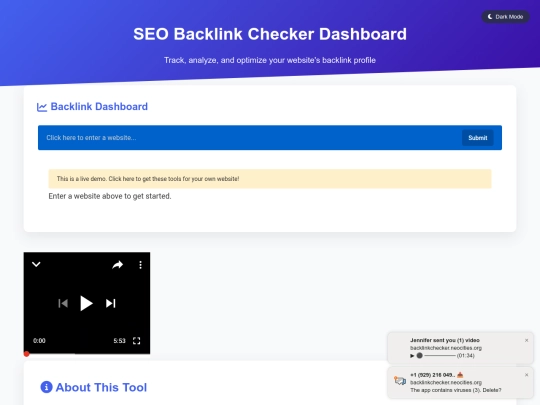The height and width of the screenshot is (405, 540).
Task: Submit the website for checking
Action: click(478, 138)
